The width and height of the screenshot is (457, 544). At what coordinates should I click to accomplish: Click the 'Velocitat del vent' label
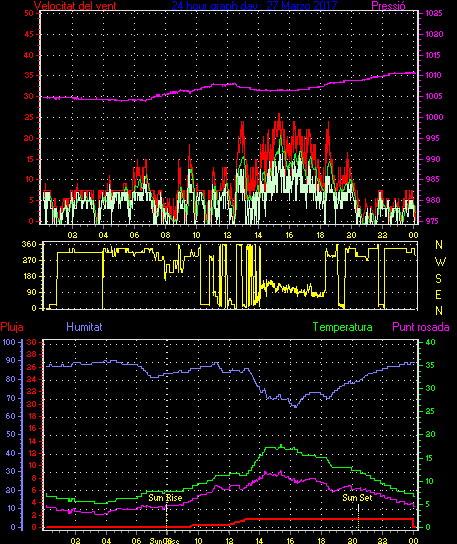[75, 6]
